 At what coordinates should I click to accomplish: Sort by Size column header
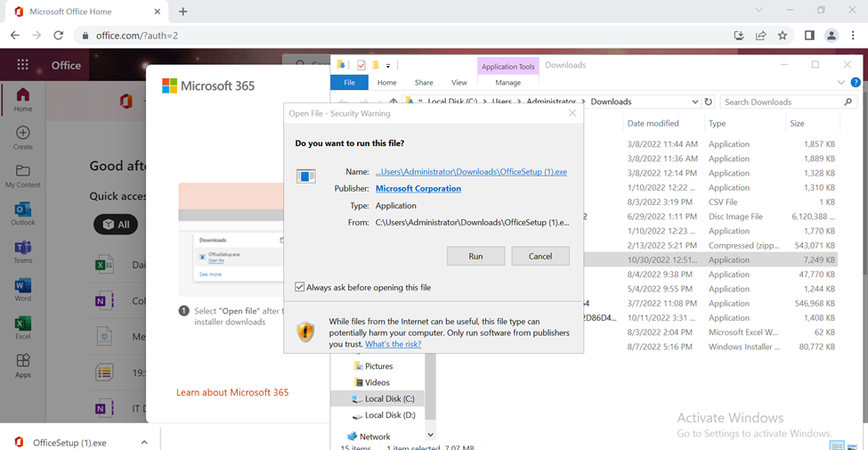click(x=797, y=123)
